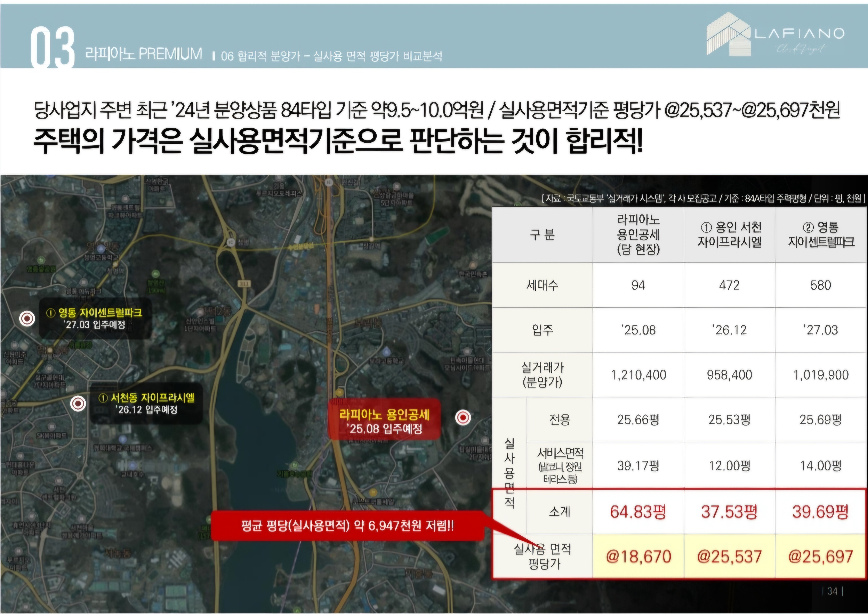Viewport: 868px width, 614px height.
Task: Click the table cell 958,400
Action: [x=729, y=375]
